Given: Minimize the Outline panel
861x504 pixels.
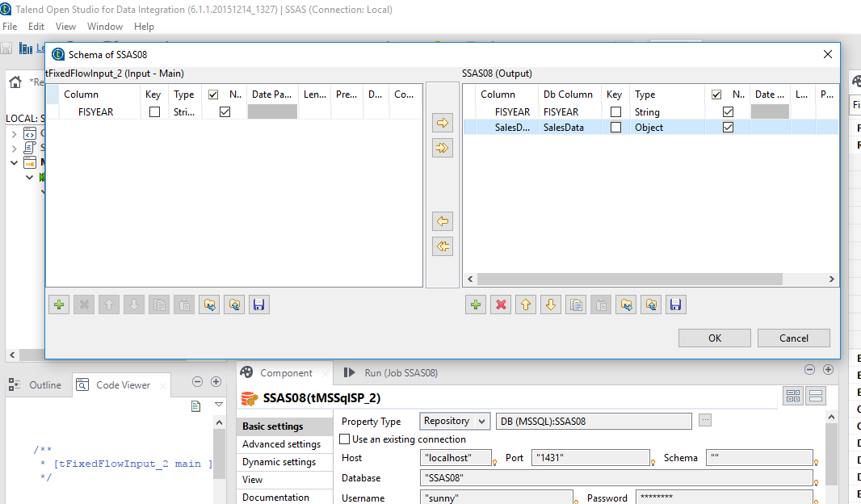Looking at the screenshot, I should point(198,381).
